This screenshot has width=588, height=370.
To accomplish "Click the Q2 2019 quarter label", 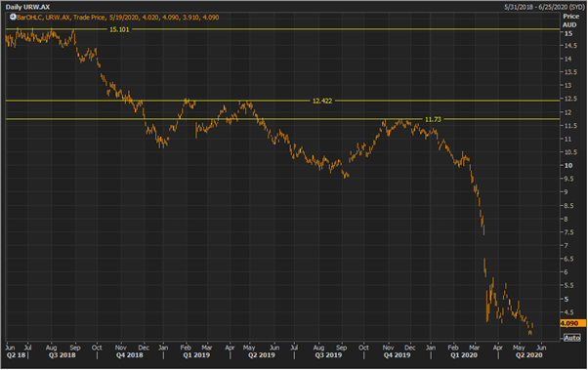I will (x=262, y=355).
